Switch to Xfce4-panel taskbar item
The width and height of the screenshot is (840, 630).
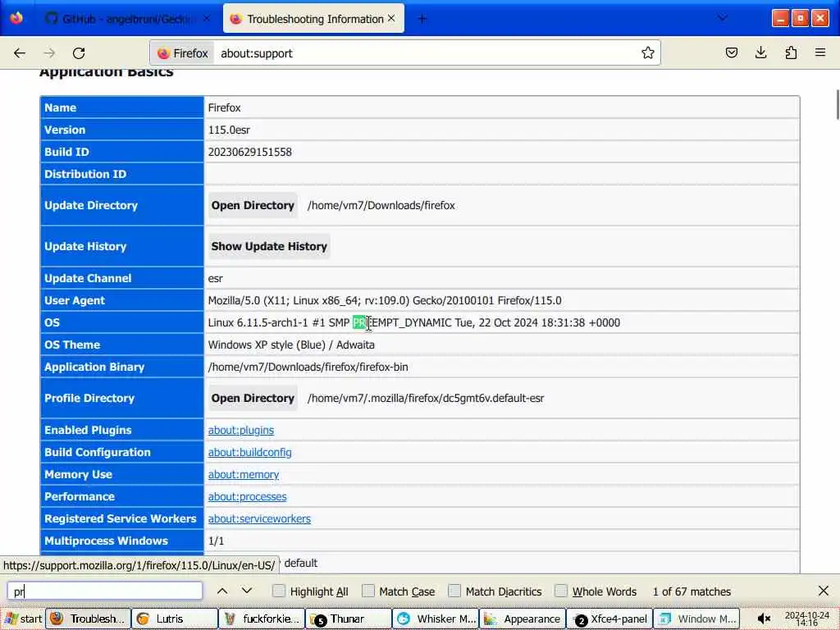coord(609,619)
